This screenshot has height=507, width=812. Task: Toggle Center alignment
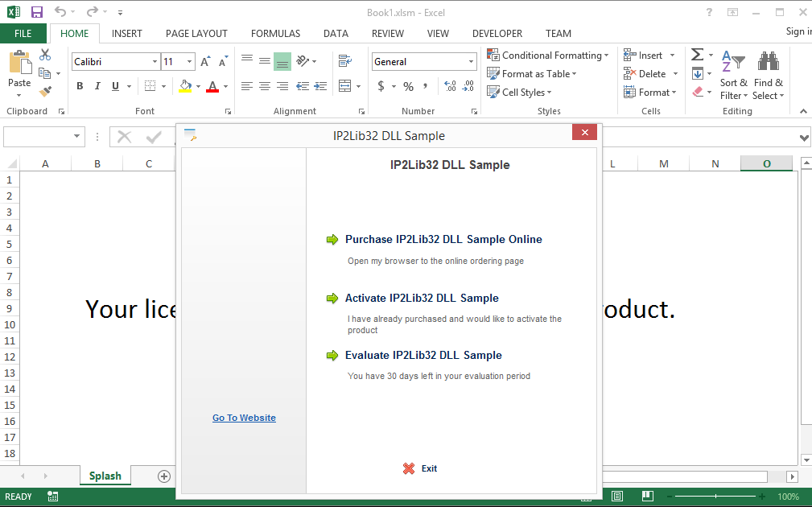click(265, 86)
